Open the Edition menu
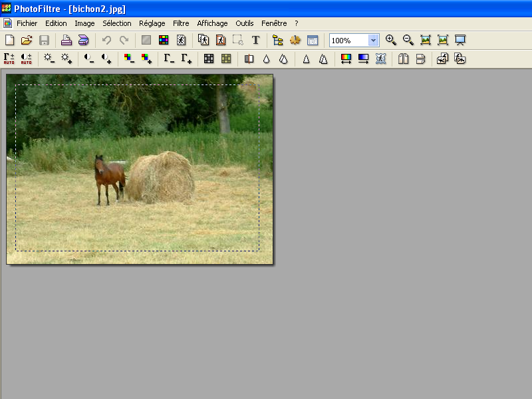 56,23
